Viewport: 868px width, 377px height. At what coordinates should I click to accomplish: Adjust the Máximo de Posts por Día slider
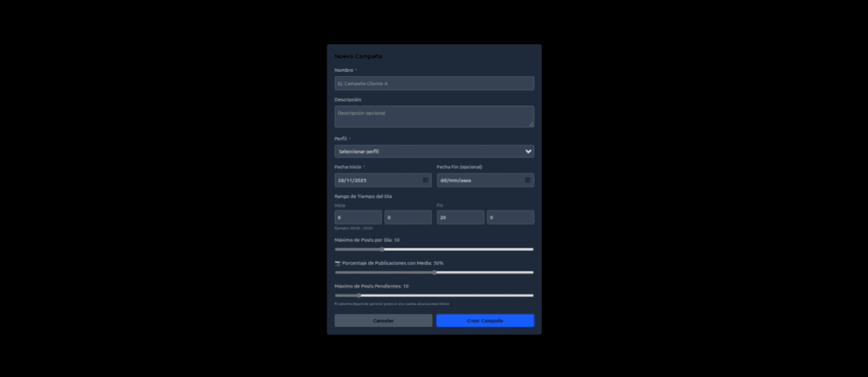(434, 249)
